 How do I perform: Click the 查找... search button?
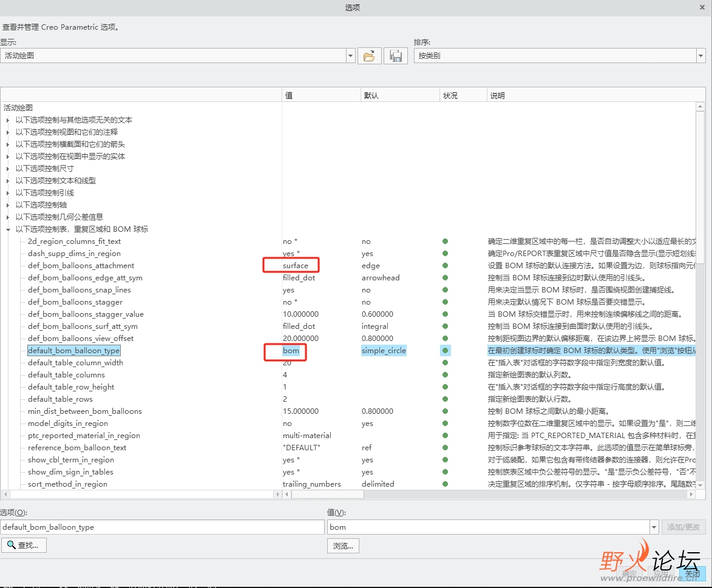click(x=24, y=546)
